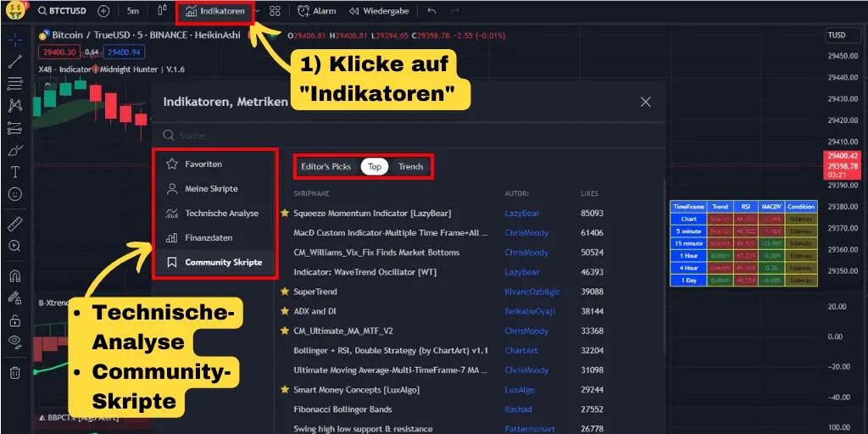
Task: Toggle favorite star for SuperTrend
Action: [x=285, y=292]
